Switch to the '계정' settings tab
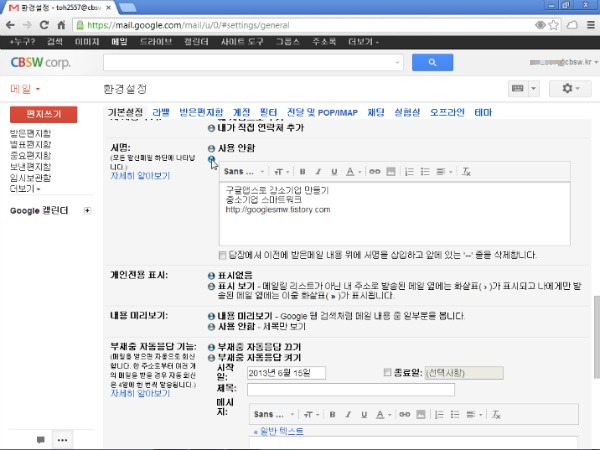 click(241, 112)
